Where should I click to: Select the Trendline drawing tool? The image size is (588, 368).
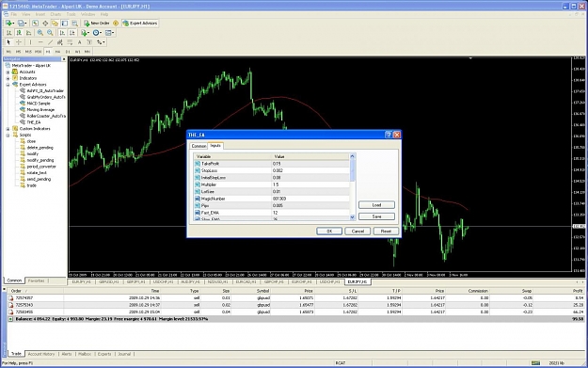50,42
